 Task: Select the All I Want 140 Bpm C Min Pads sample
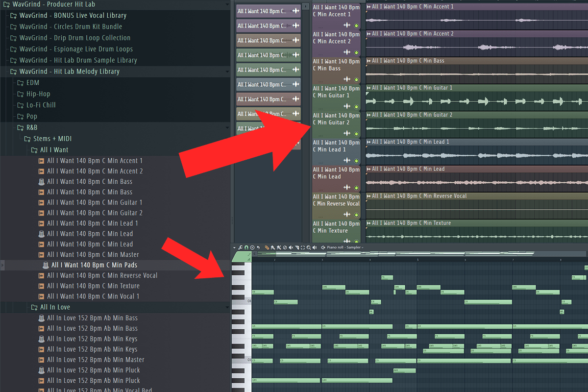[x=94, y=265]
